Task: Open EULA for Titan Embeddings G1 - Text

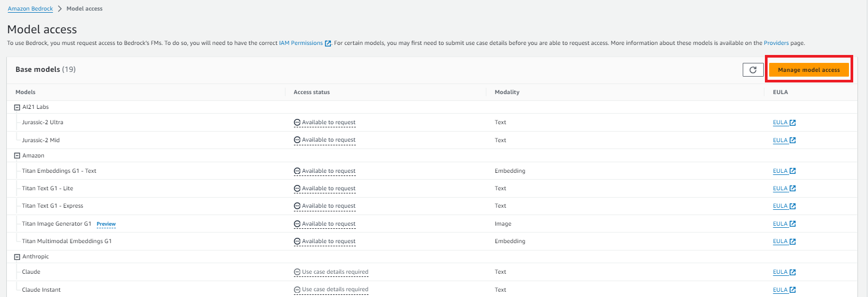Action: tap(784, 171)
